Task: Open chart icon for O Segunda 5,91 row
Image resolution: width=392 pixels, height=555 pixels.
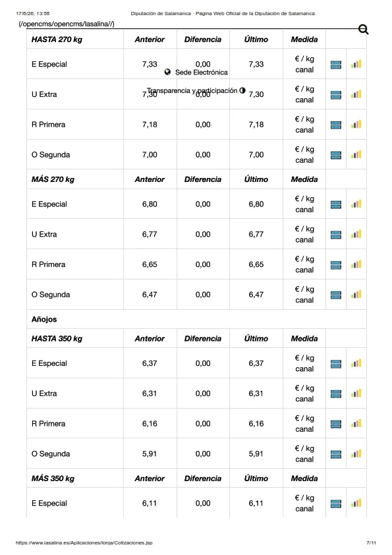Action: 356,453
